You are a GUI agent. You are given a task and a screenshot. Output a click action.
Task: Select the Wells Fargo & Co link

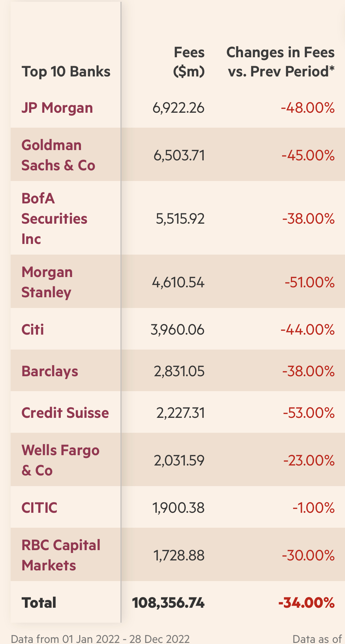pos(60,460)
